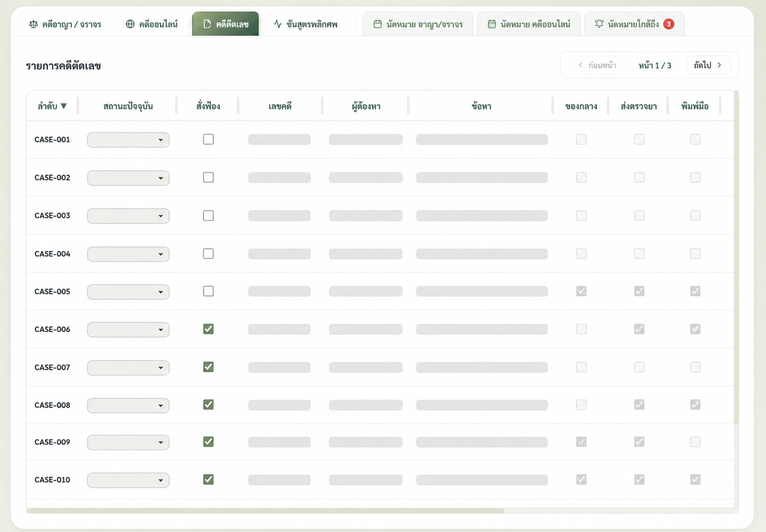Uncheck สั่งฟ้อง checkbox for CASE-006
The width and height of the screenshot is (766, 532).
coord(208,329)
